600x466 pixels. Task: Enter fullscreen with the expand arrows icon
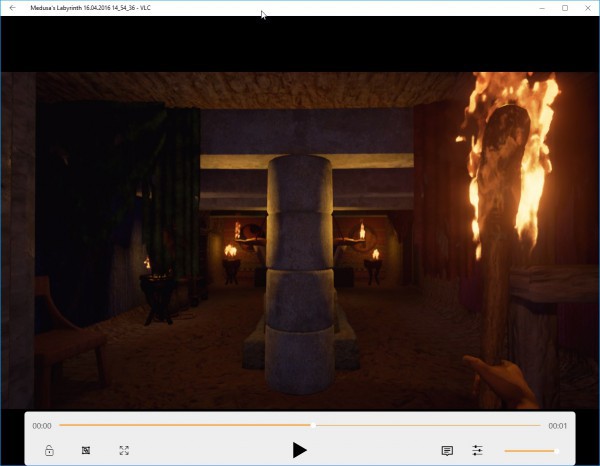124,450
